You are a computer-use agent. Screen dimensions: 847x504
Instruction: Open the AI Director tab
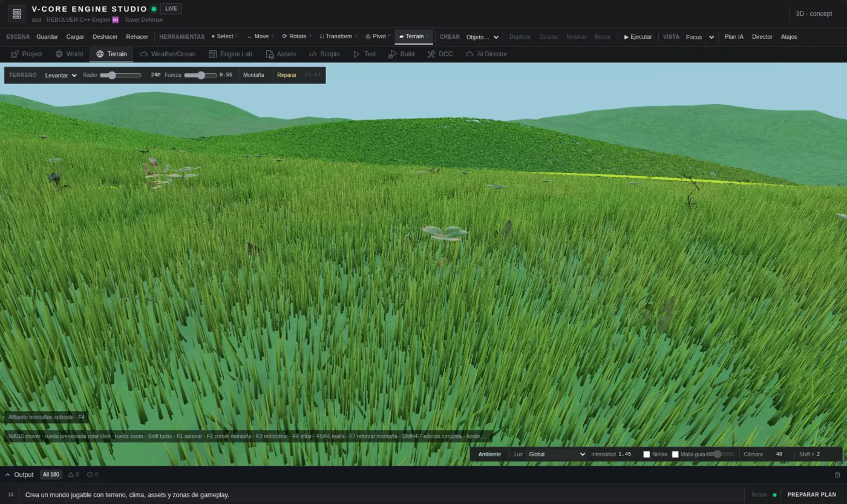(x=486, y=54)
